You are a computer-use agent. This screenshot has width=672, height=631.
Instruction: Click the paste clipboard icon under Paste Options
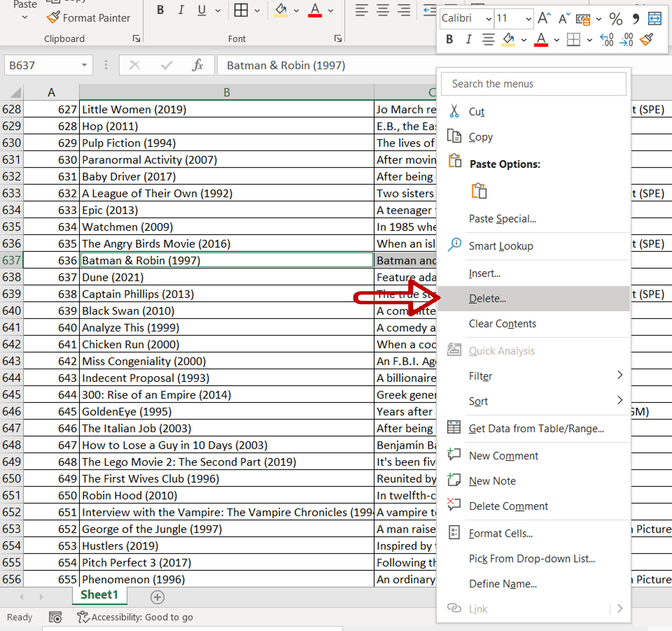(479, 191)
